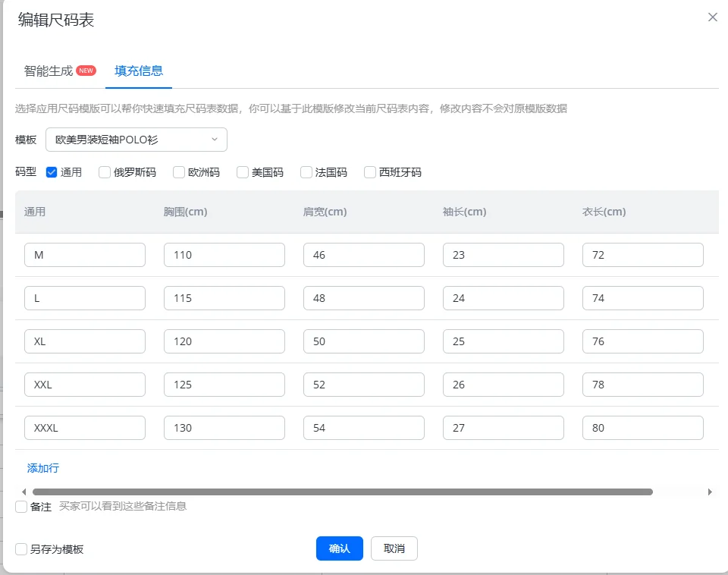This screenshot has height=575, width=728.
Task: Click the 添加行 link
Action: pyautogui.click(x=42, y=468)
